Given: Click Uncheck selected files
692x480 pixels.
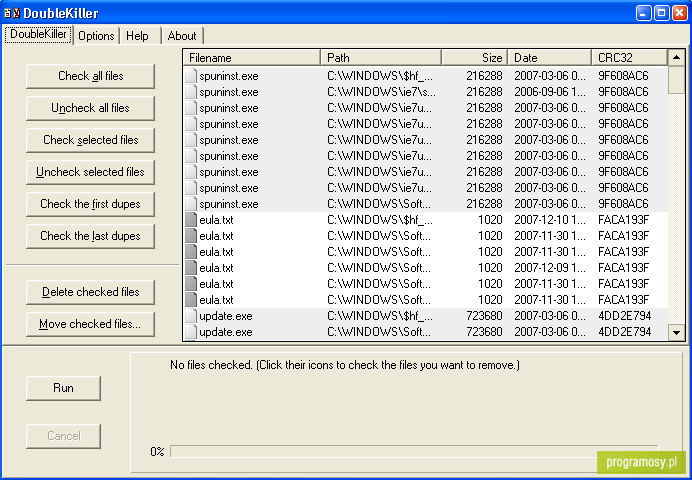Looking at the screenshot, I should pyautogui.click(x=90, y=172).
